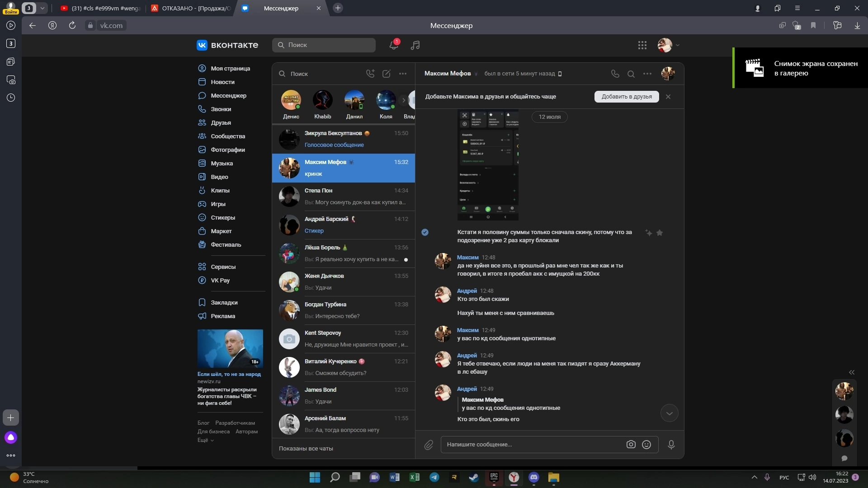
Task: Open the profile menu dropdown arrow
Action: point(678,45)
